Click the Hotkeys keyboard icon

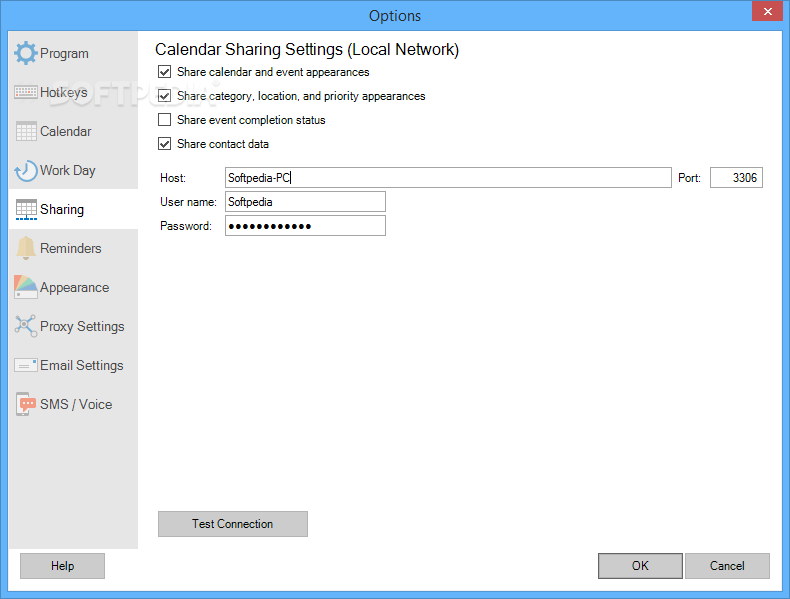[26, 92]
